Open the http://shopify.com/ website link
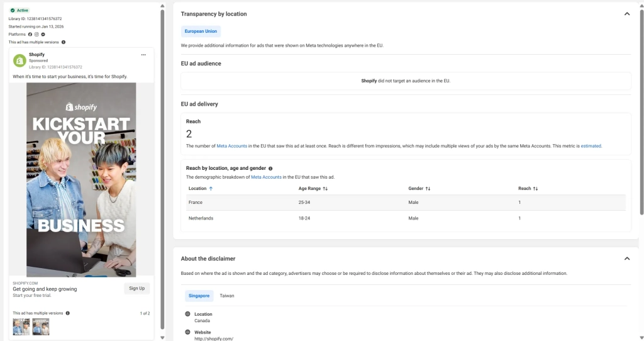Viewport: 644px width, 341px height. tap(214, 338)
